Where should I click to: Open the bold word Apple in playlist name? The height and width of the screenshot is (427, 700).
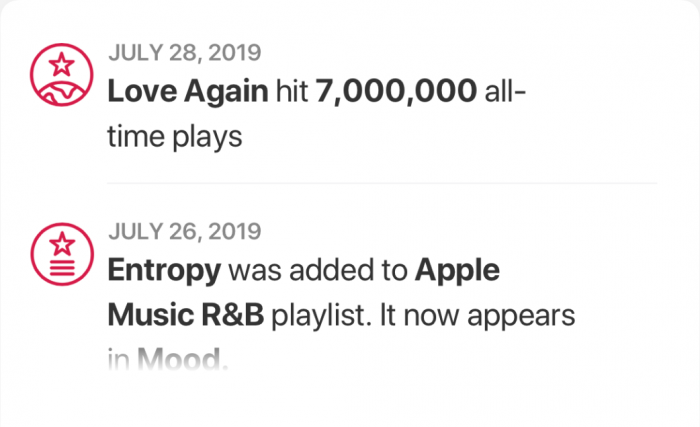pyautogui.click(x=457, y=271)
